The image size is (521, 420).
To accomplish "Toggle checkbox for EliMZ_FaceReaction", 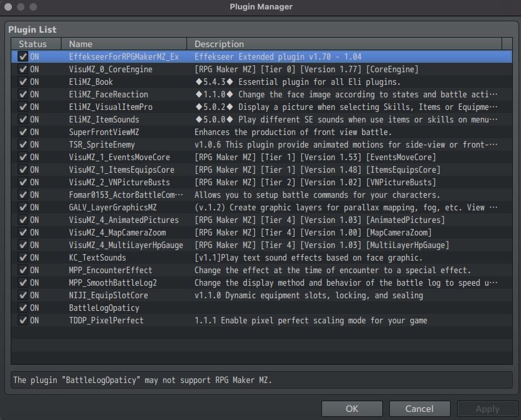I will (x=23, y=95).
